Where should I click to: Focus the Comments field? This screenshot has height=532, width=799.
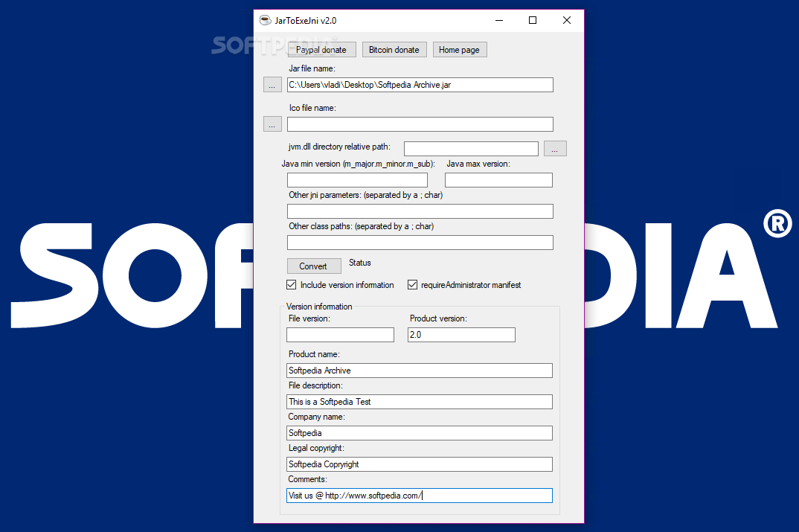point(420,496)
